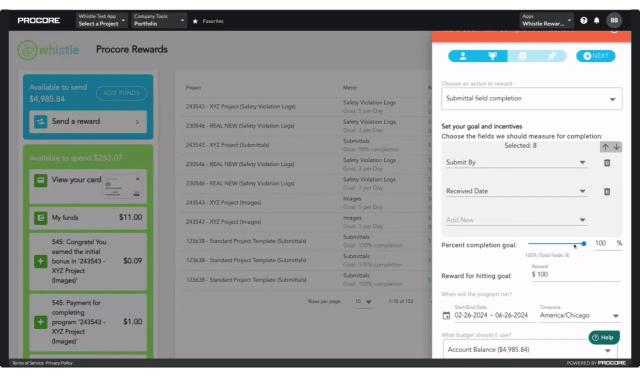Screen dimensions: 640x377
Task: Open Company Tools Portfolio dropdown
Action: [x=159, y=20]
